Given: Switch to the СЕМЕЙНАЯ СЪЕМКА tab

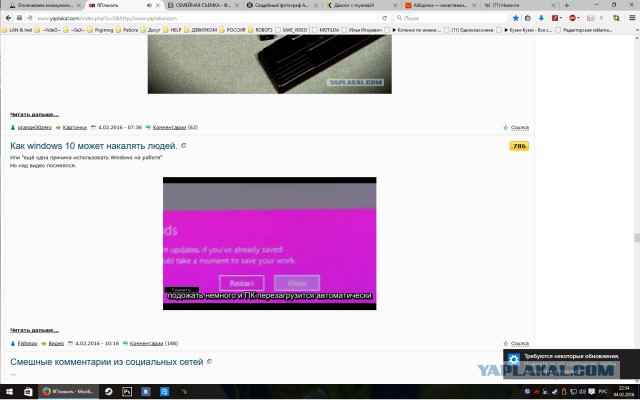Looking at the screenshot, I should pos(201,5).
